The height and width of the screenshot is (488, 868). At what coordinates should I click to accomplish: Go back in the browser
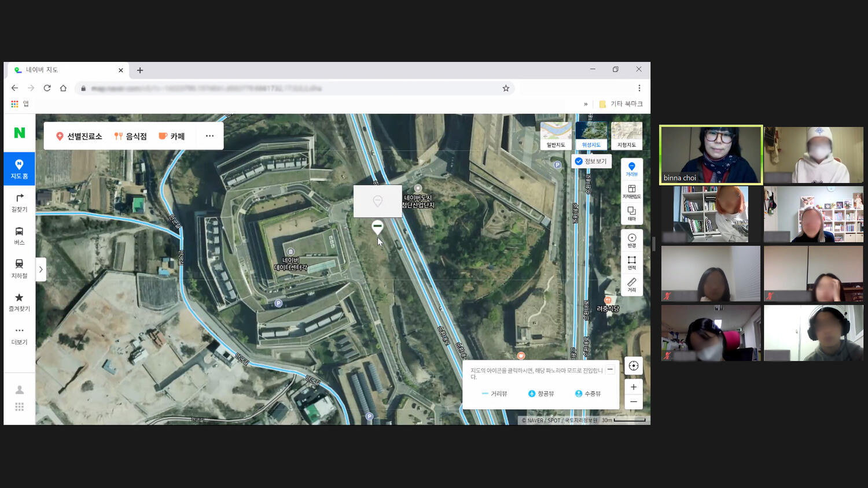click(14, 88)
